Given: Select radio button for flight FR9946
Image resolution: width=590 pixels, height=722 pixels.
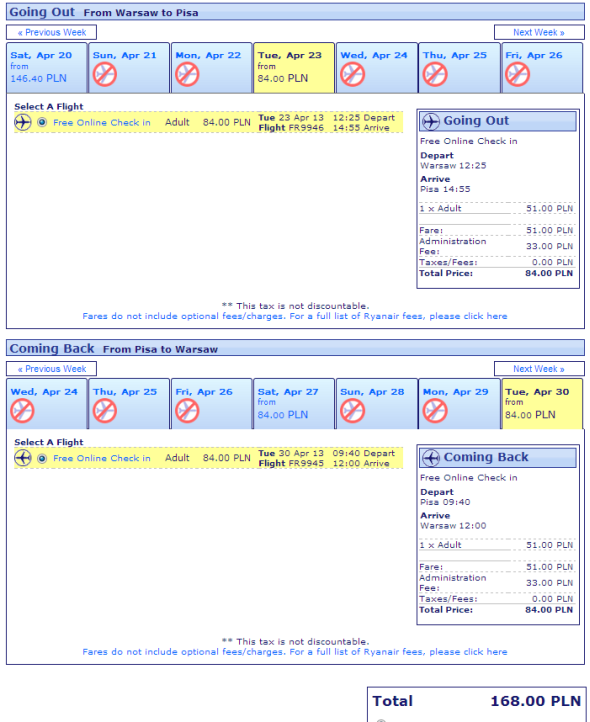Looking at the screenshot, I should pyautogui.click(x=42, y=122).
